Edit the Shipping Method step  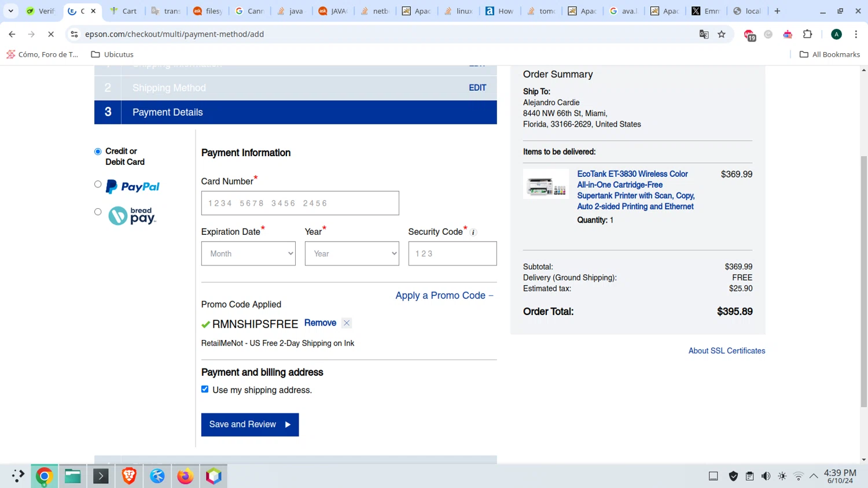(x=477, y=88)
